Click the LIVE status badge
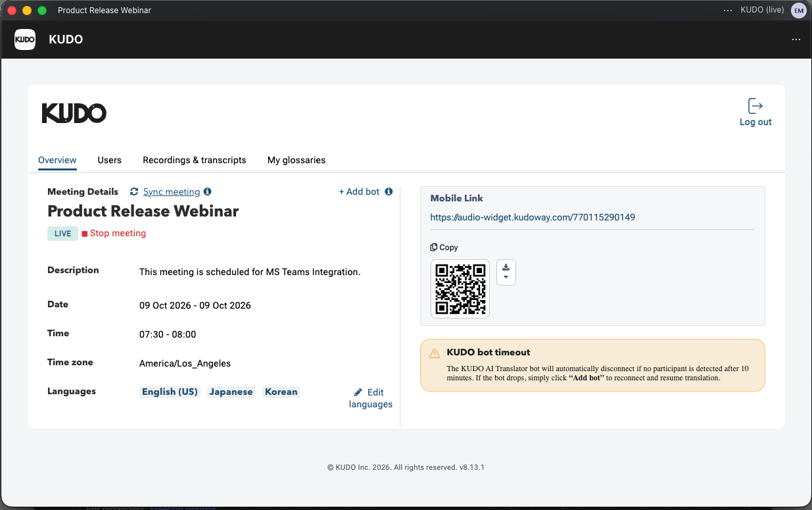Viewport: 812px width, 510px height. [x=62, y=233]
